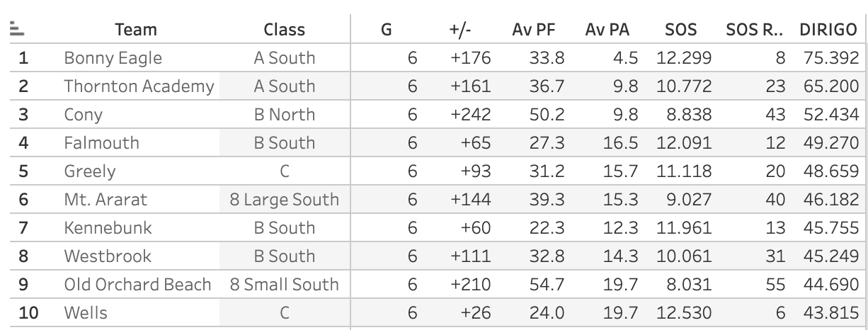868x330 pixels.
Task: Select the Greely team cell
Action: point(89,171)
